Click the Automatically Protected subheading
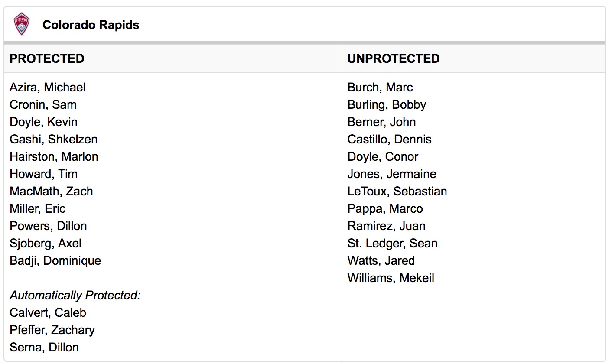 (75, 296)
